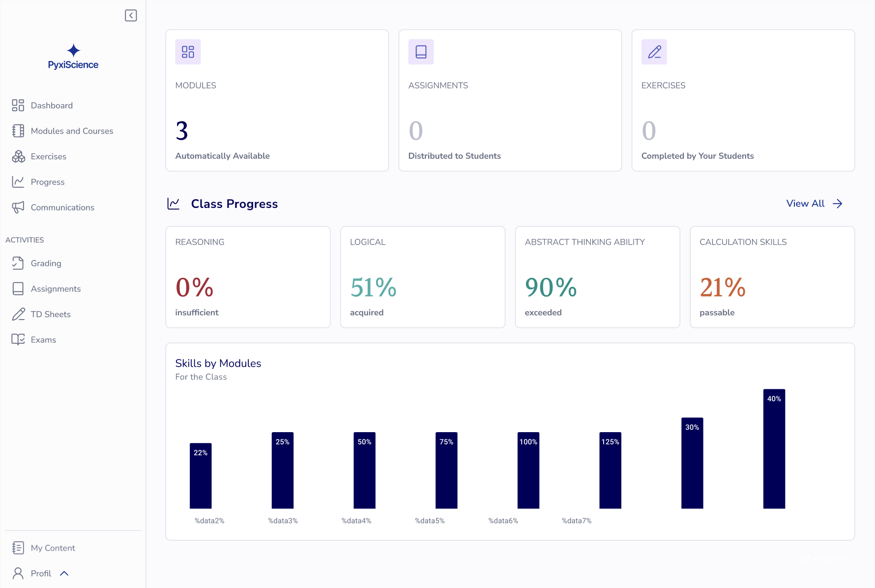This screenshot has width=875, height=588.
Task: Click the 22% bar in Skills chart
Action: [x=201, y=475]
